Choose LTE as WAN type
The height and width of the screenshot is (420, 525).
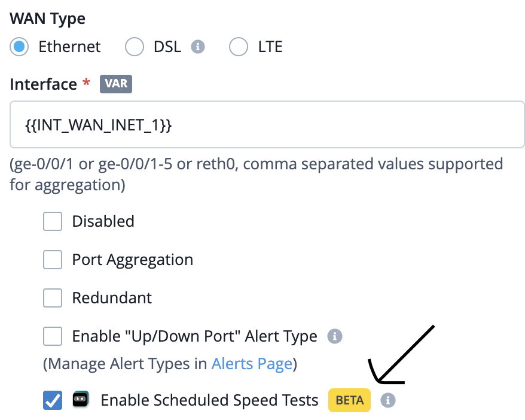(x=239, y=47)
